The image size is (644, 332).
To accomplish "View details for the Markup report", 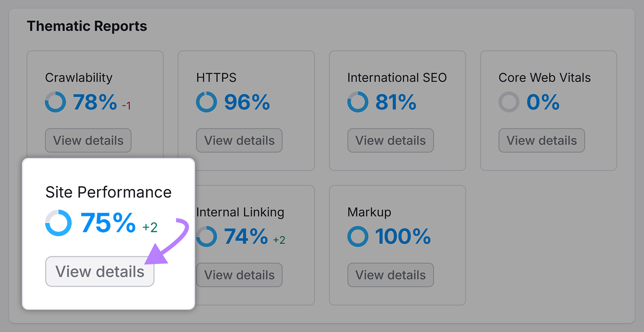I will pyautogui.click(x=390, y=275).
